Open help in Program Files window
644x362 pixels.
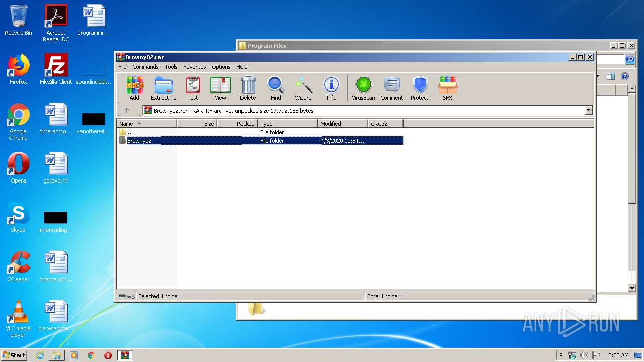(625, 76)
